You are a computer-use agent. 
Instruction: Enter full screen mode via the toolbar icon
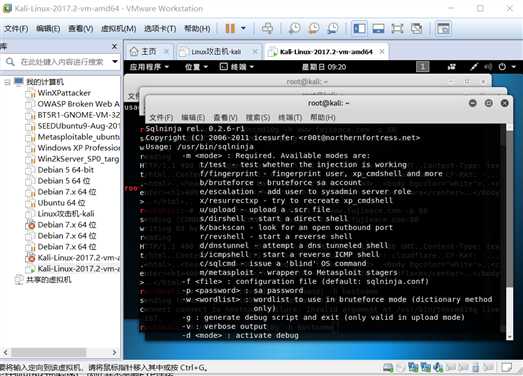point(397,28)
